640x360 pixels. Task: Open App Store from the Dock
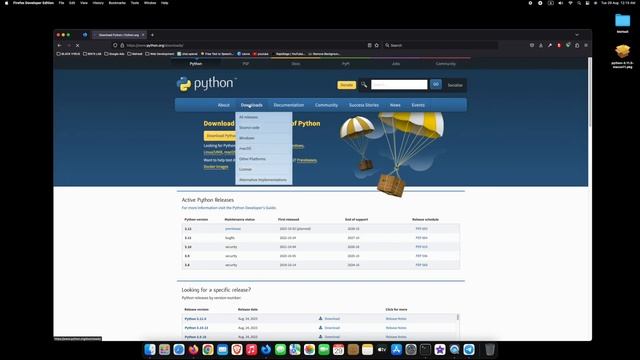point(396,350)
